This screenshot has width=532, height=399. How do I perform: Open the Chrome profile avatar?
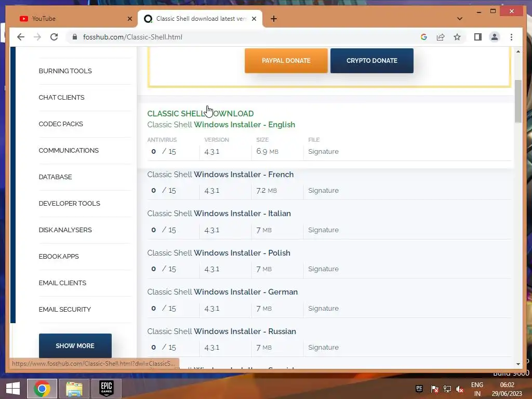(x=495, y=37)
